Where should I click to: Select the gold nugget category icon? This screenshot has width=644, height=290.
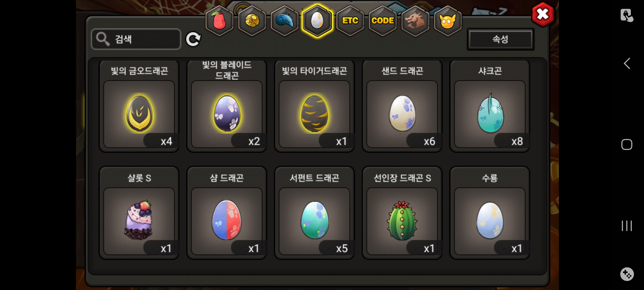click(x=252, y=21)
